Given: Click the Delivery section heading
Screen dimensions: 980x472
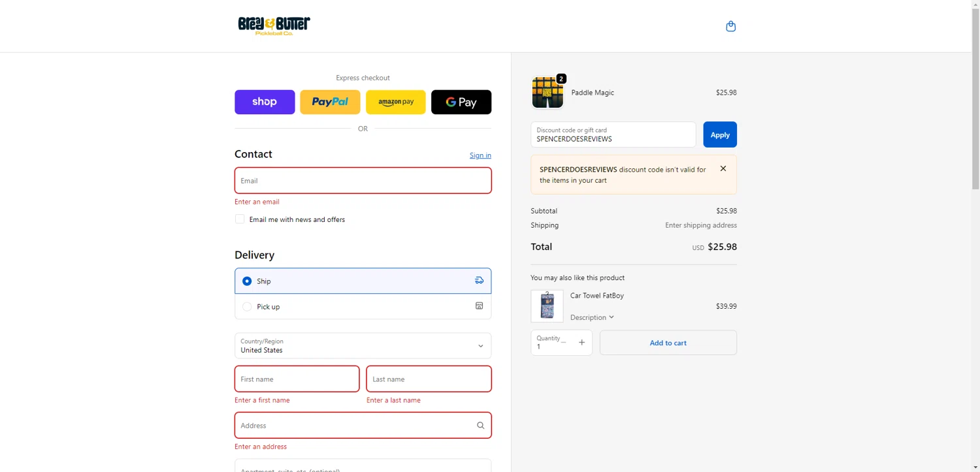Looking at the screenshot, I should point(254,255).
